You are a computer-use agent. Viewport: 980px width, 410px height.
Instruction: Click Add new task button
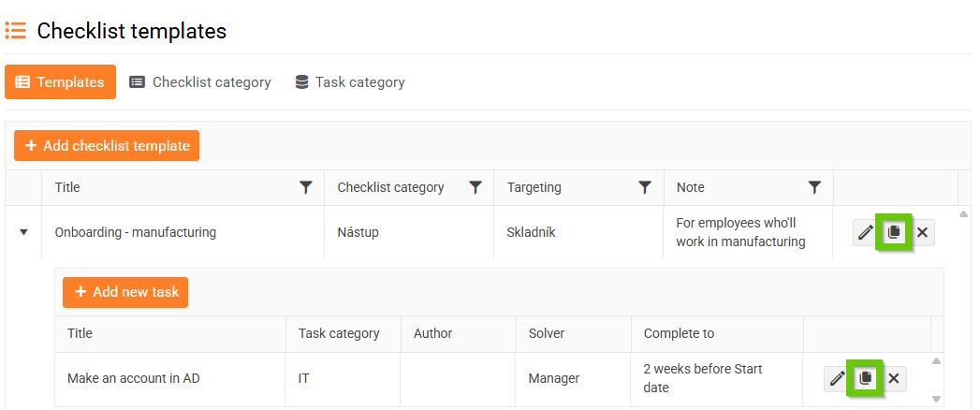125,292
